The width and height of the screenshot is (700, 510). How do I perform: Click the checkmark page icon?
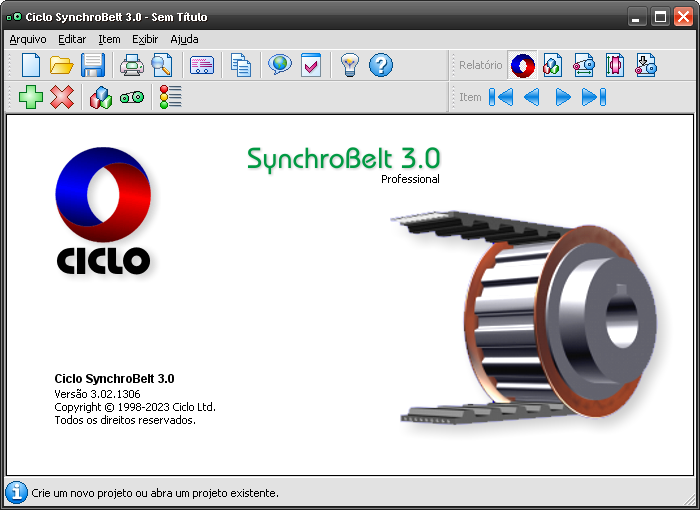pyautogui.click(x=311, y=65)
